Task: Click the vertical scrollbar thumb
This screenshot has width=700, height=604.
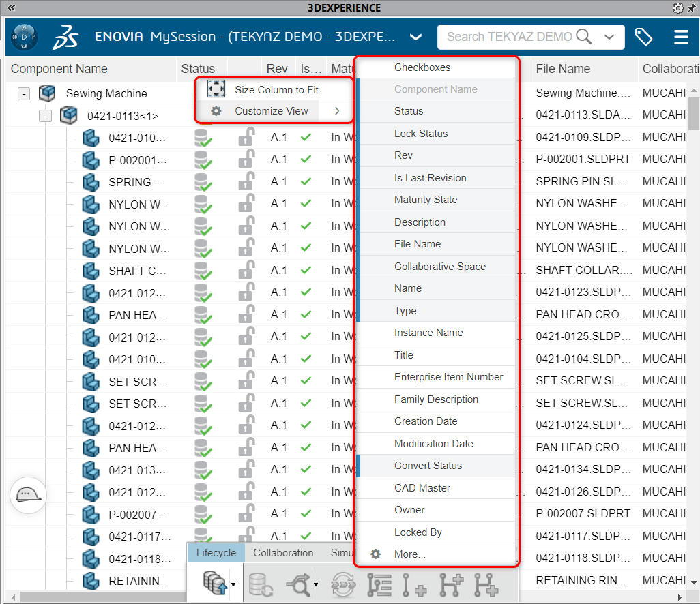Action: coord(693,113)
